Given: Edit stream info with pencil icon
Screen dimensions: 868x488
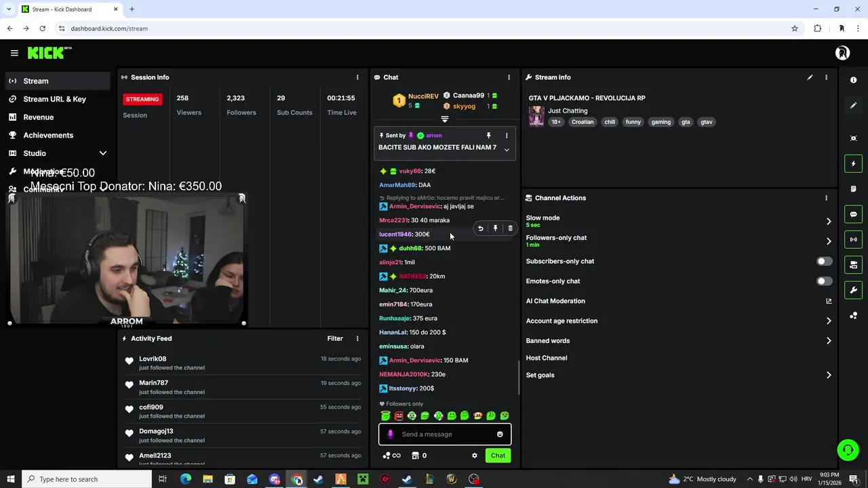Looking at the screenshot, I should tap(810, 77).
